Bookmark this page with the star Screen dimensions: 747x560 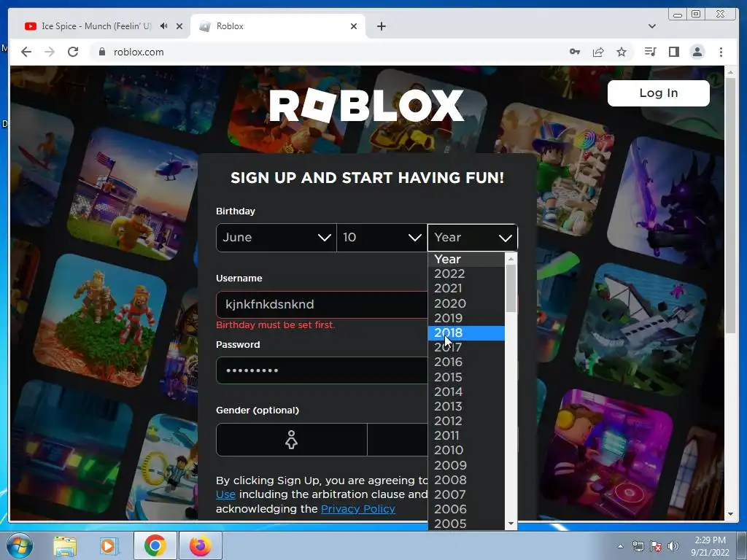coord(622,52)
